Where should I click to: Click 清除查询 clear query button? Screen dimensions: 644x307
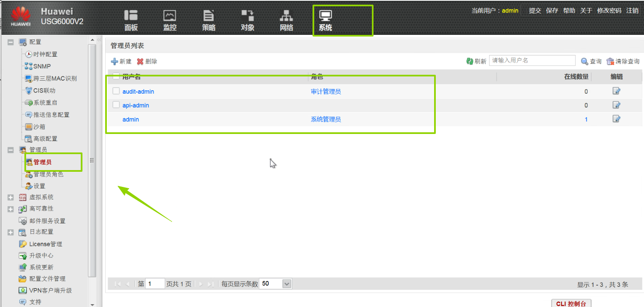(623, 61)
